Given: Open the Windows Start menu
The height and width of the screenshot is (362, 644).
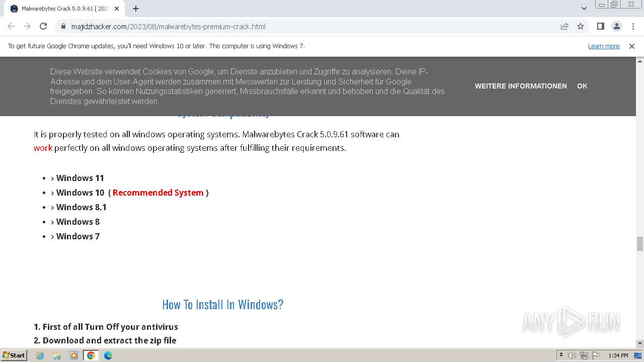Looking at the screenshot, I should (14, 355).
